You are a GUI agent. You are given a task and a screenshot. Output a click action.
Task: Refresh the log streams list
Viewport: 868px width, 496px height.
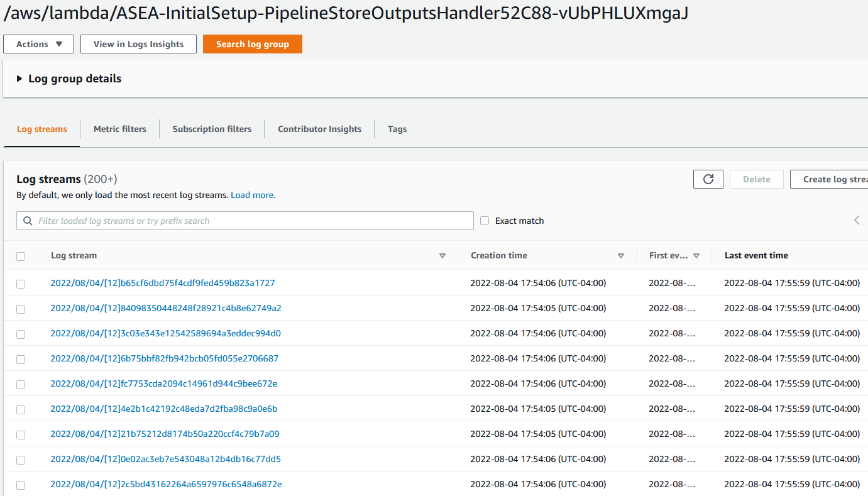coord(708,179)
